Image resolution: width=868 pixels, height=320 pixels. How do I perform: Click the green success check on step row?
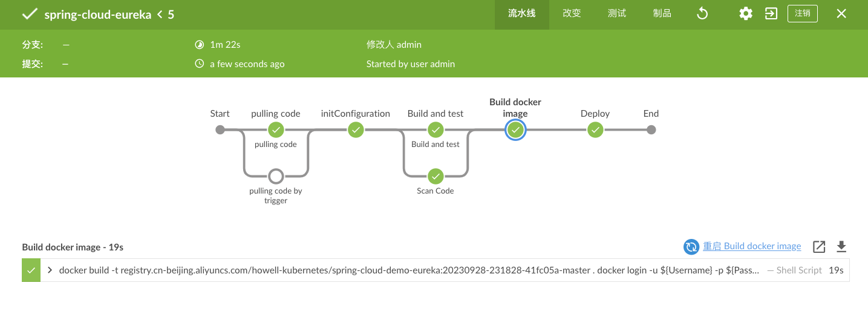pyautogui.click(x=31, y=270)
